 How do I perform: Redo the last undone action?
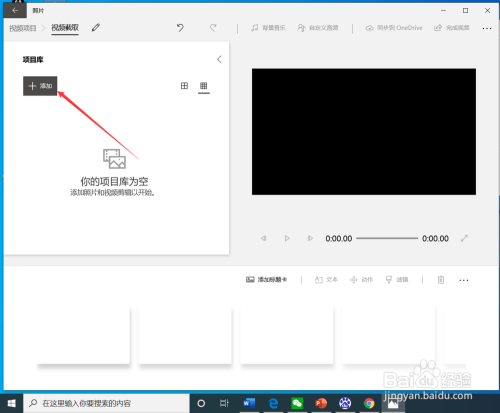(213, 28)
